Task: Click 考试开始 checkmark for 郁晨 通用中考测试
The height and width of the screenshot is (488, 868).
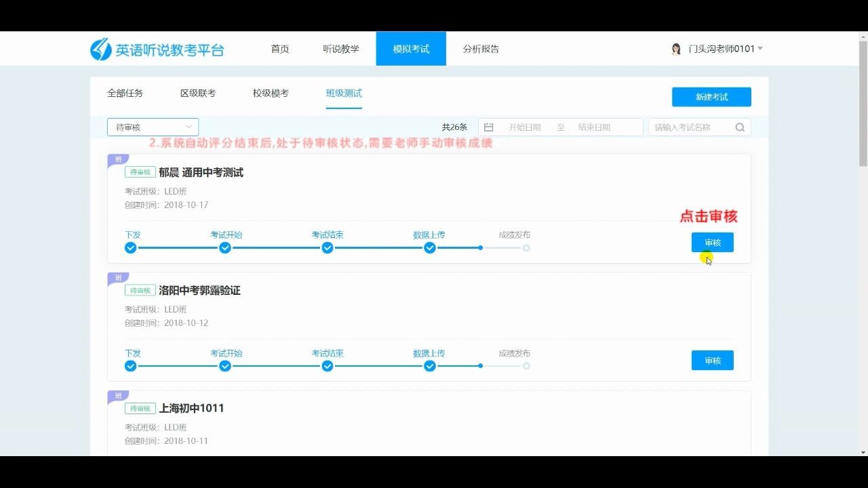Action: pos(225,248)
